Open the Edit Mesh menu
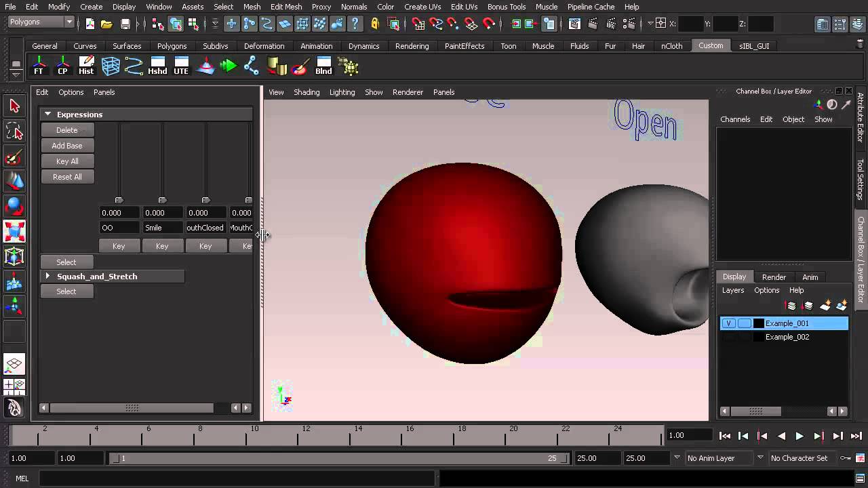The image size is (868, 488). pyautogui.click(x=285, y=7)
